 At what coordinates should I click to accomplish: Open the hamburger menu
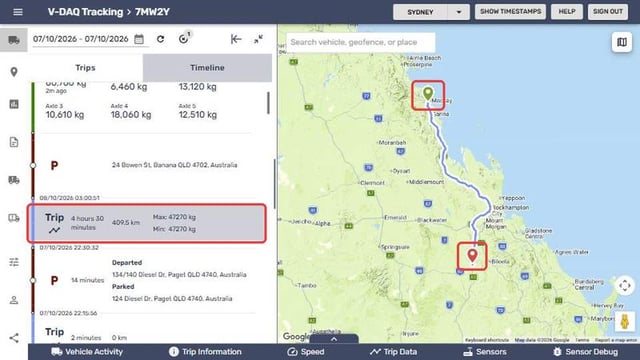[18, 12]
